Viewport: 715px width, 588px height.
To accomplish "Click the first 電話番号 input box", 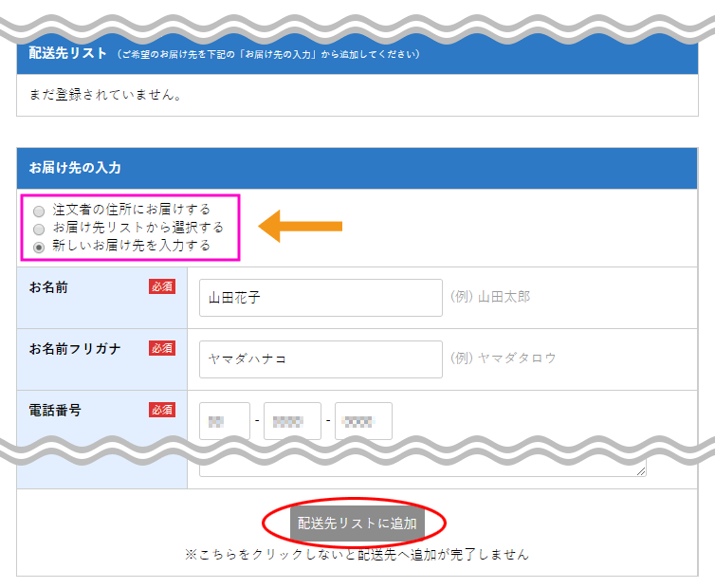I will pyautogui.click(x=225, y=420).
